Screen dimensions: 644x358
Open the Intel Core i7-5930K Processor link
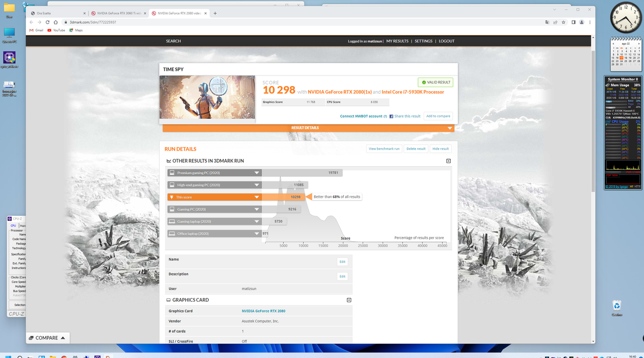(x=413, y=92)
